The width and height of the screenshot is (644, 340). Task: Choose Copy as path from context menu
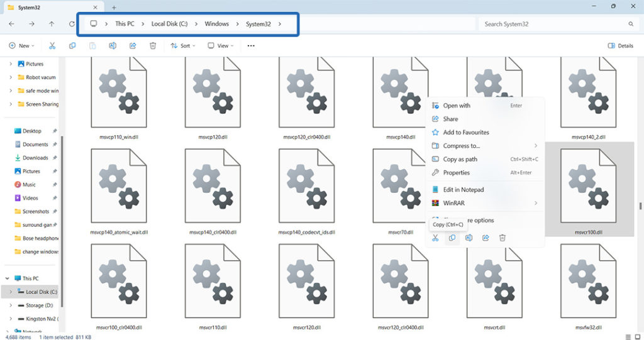pos(460,159)
